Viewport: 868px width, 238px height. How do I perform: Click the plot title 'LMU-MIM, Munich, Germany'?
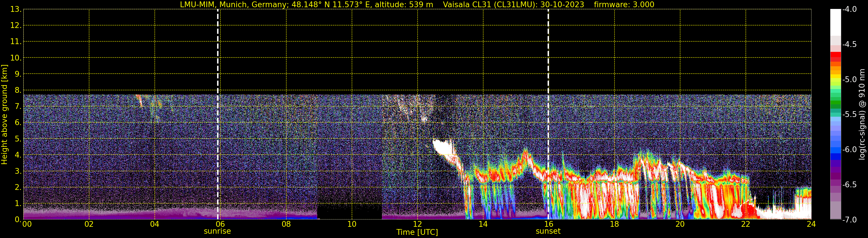pyautogui.click(x=233, y=5)
